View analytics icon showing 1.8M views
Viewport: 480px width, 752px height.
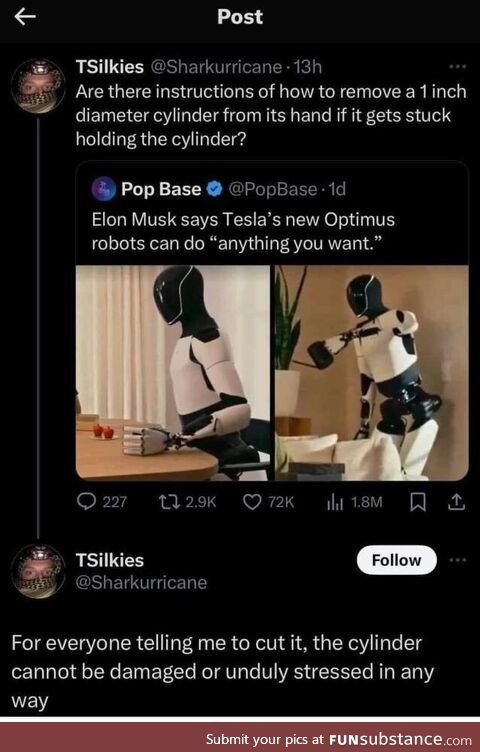coord(335,502)
